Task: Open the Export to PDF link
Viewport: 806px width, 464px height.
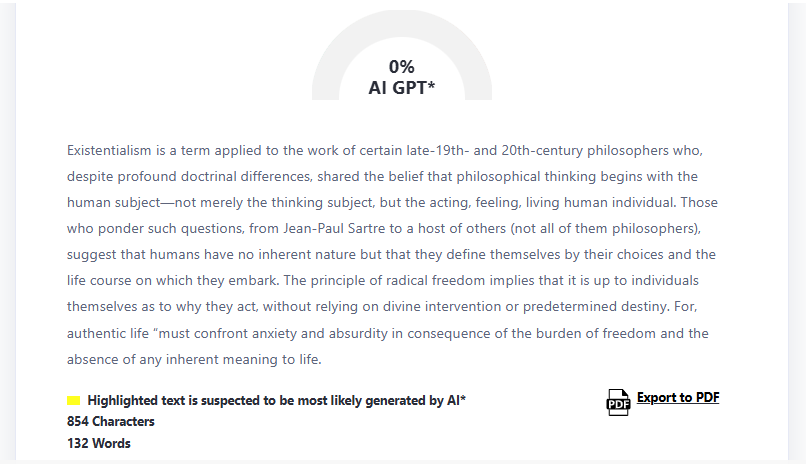Action: (x=678, y=398)
